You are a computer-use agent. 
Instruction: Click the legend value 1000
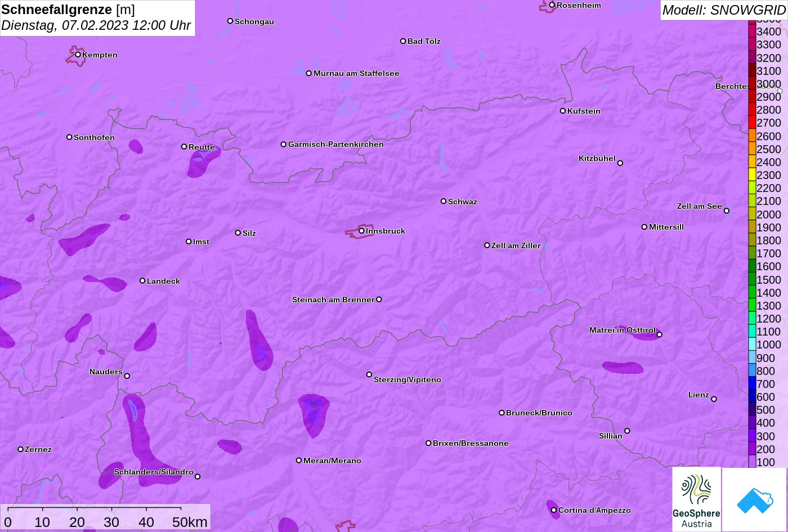tap(769, 345)
